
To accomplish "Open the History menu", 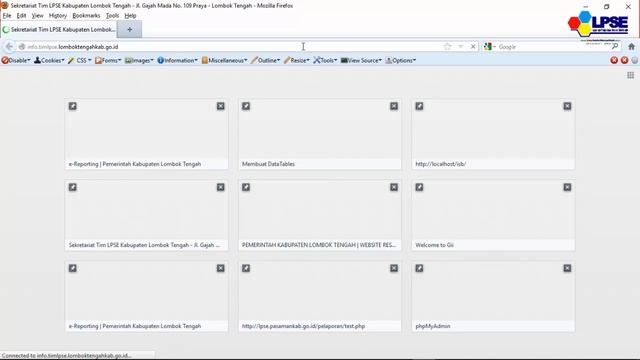I will 58,16.
